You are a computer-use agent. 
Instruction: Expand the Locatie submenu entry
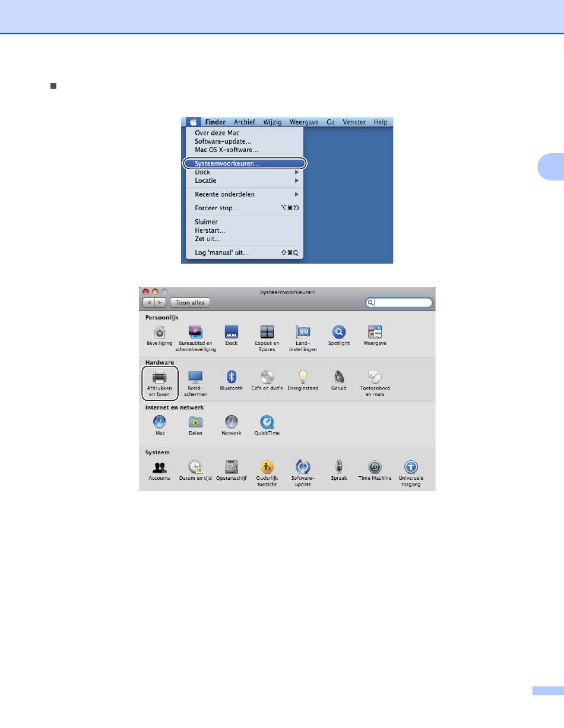coord(243,181)
